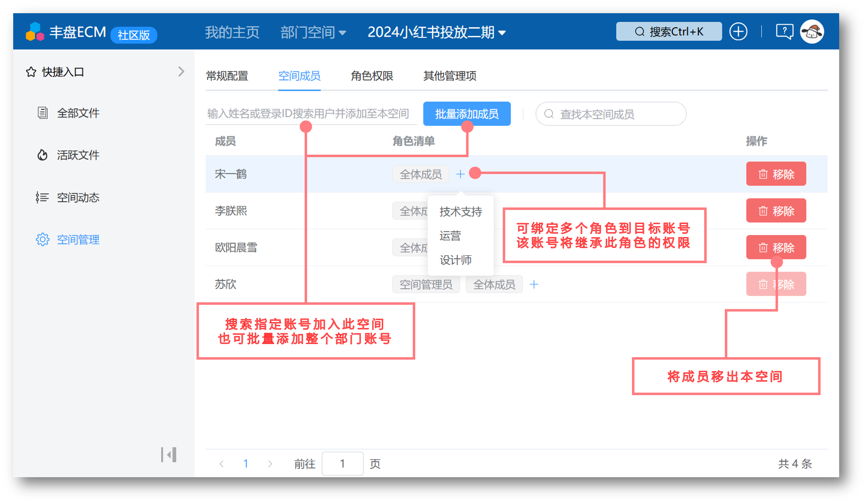Click the 前往 page number input
This screenshot has height=504, width=866.
343,464
